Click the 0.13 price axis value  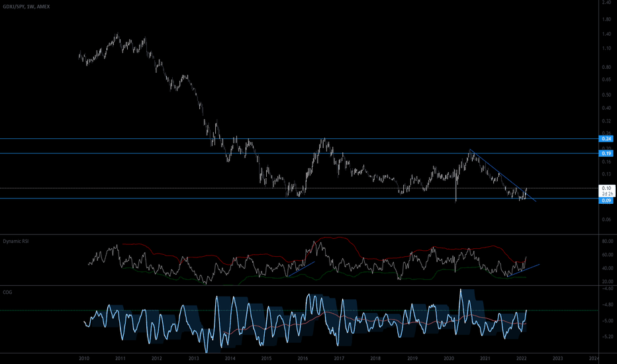coord(606,174)
